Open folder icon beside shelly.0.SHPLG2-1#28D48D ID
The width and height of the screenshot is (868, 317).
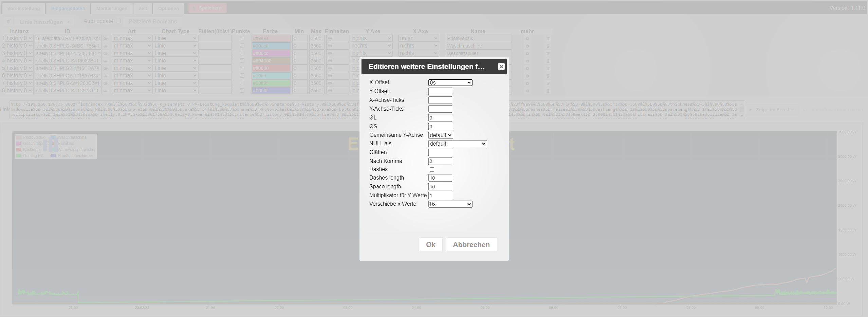click(x=106, y=54)
